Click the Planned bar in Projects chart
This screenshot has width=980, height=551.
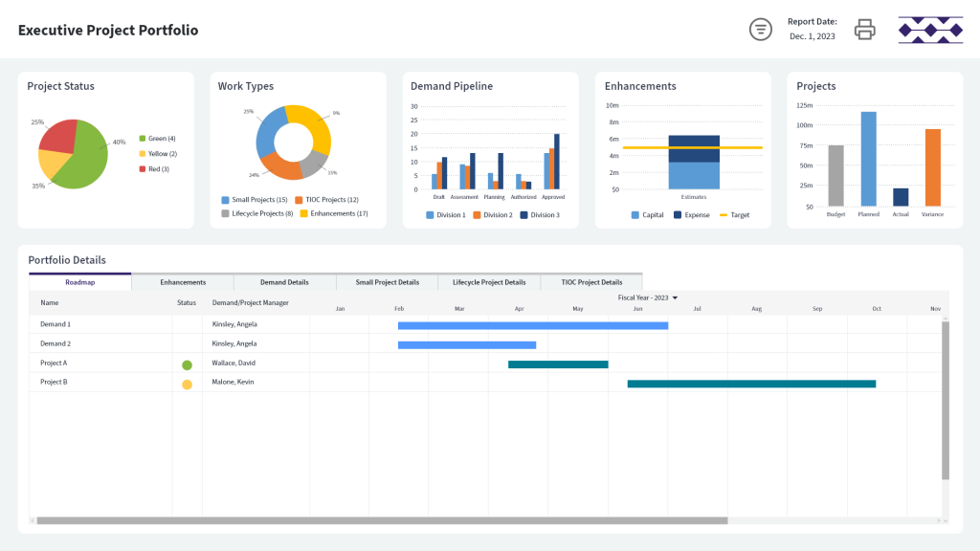868,159
